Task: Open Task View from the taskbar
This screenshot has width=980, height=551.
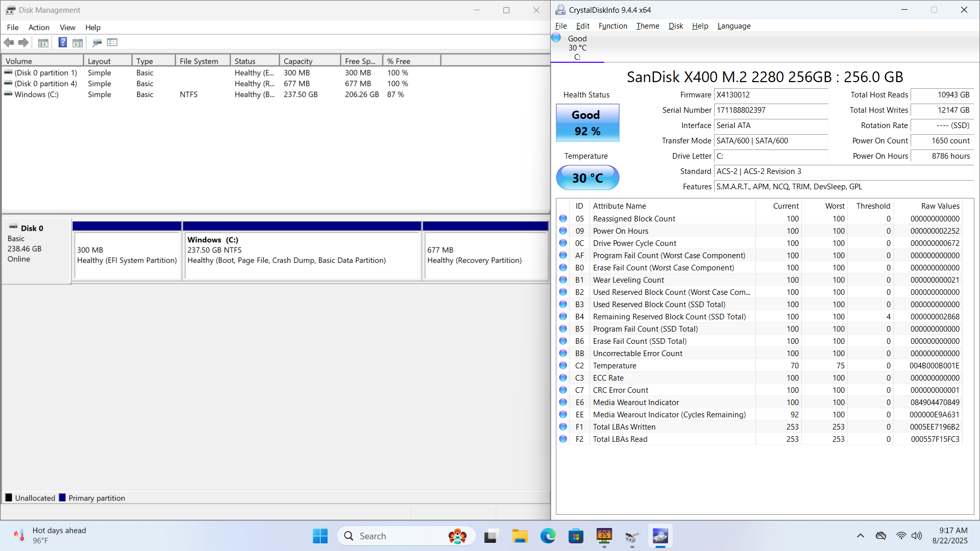Action: pyautogui.click(x=491, y=536)
